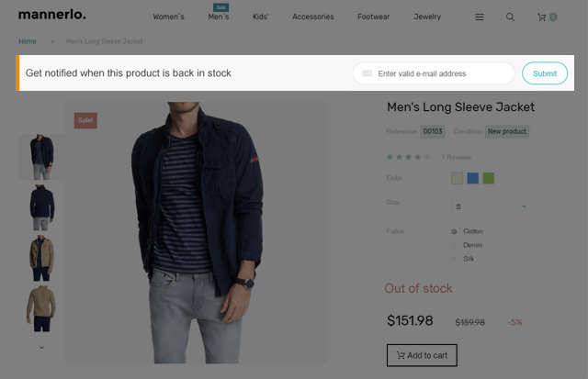Click the mannerlo. logo
The width and height of the screenshot is (588, 379).
pos(52,15)
